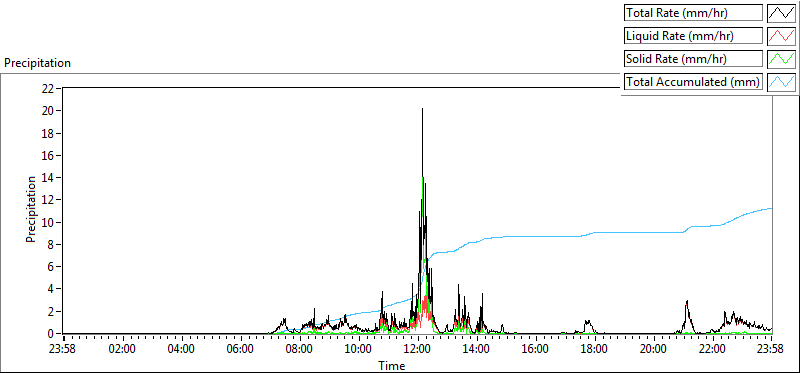Click the y-axis value 18
The image size is (800, 373).
(47, 133)
